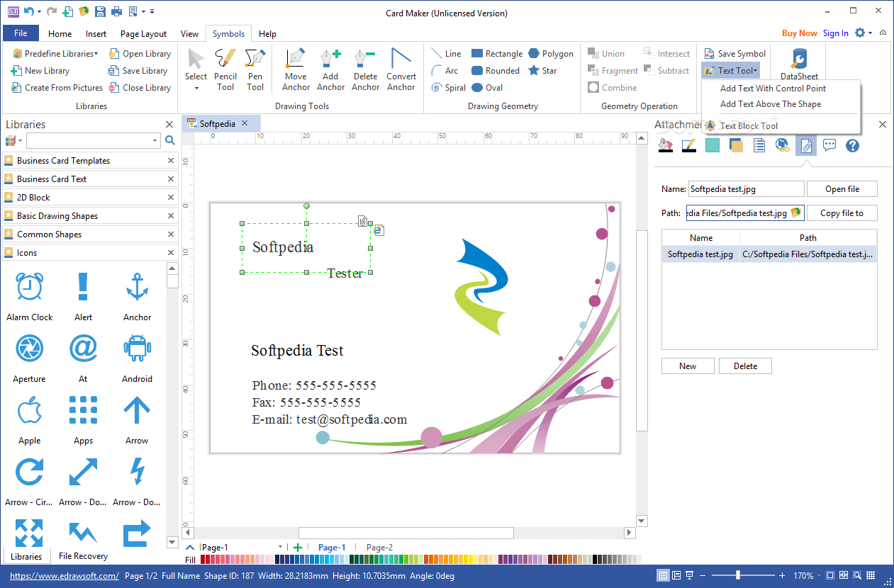Choose the Move Anchor tool
This screenshot has height=588, width=894.
(x=296, y=69)
